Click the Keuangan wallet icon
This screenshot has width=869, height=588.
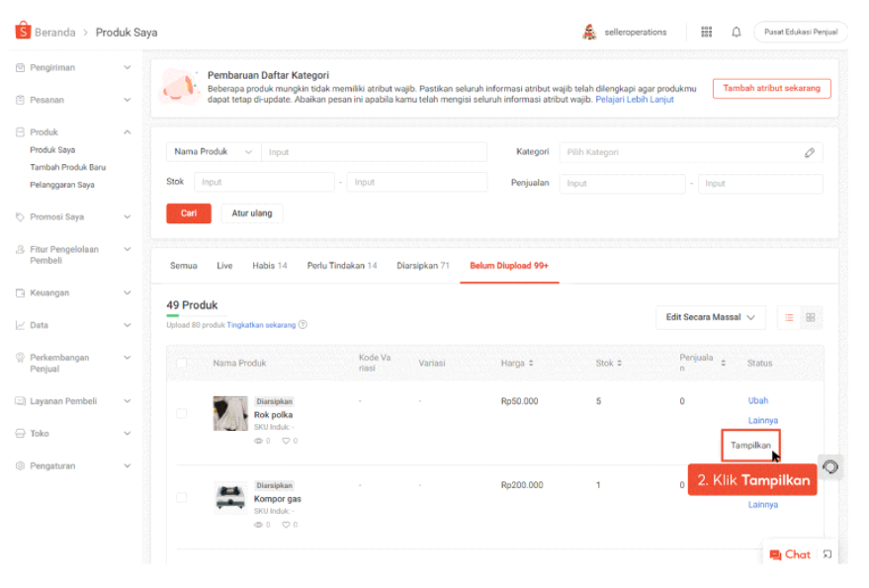click(20, 293)
